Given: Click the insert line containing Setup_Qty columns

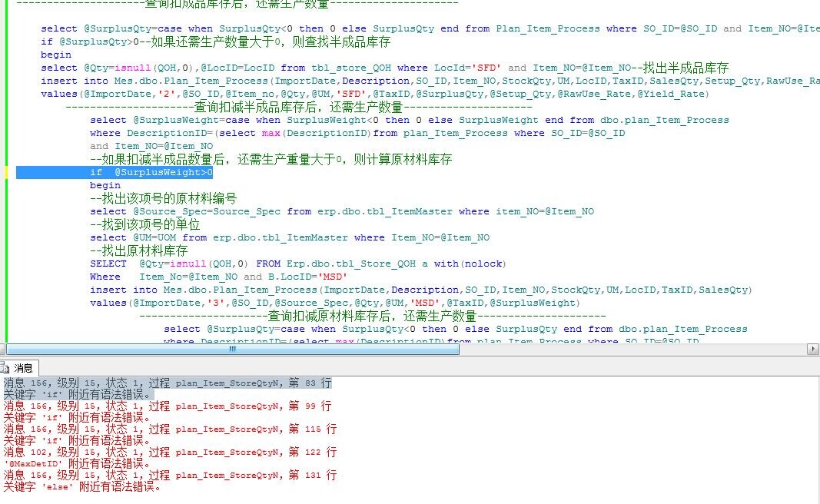Looking at the screenshot, I should (x=430, y=81).
